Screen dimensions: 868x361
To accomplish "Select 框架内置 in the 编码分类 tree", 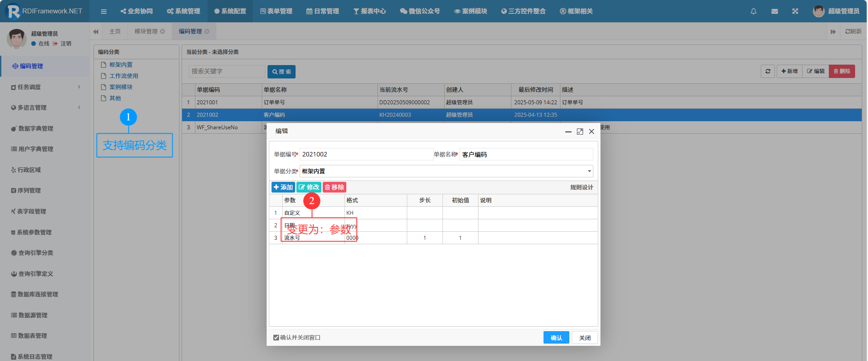I will [x=121, y=65].
